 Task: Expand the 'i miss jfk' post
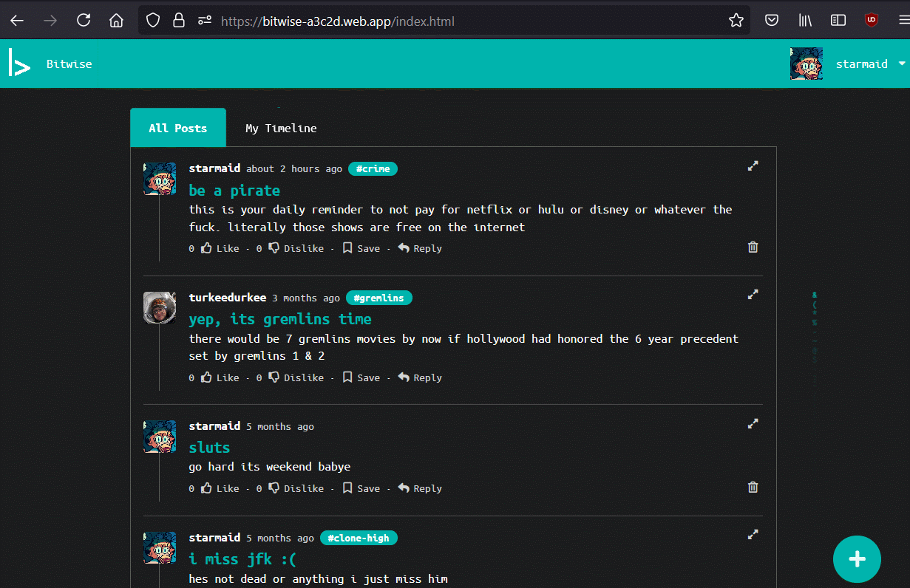753,534
